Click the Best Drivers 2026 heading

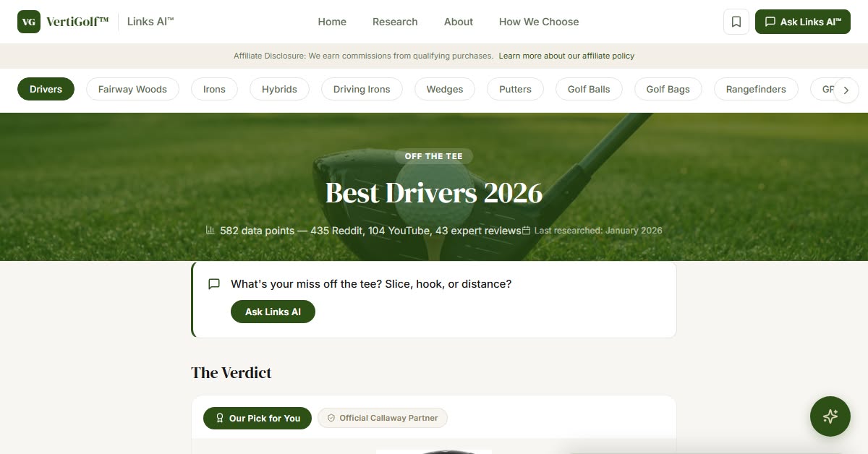point(434,193)
